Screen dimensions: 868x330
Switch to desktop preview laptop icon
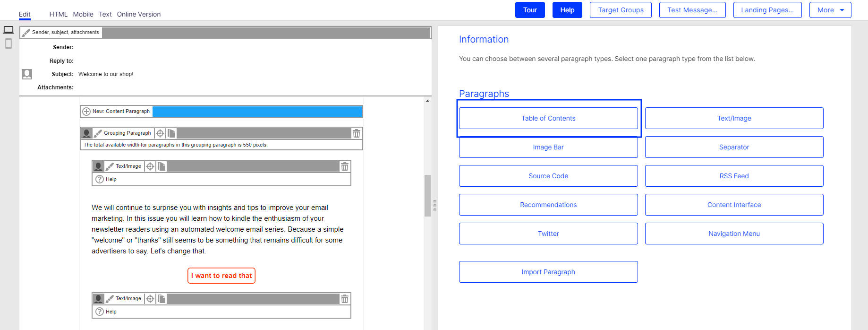9,30
